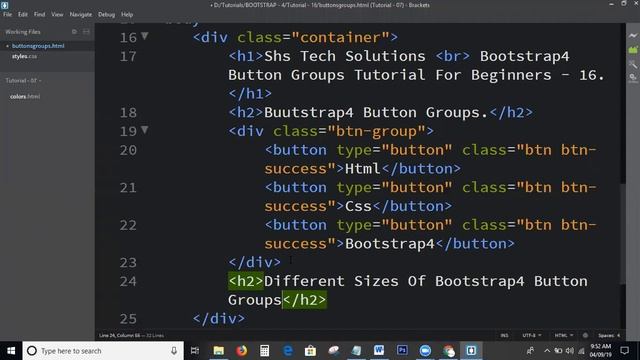Open the Debug menu
Image resolution: width=640 pixels, height=360 pixels.
pos(106,14)
